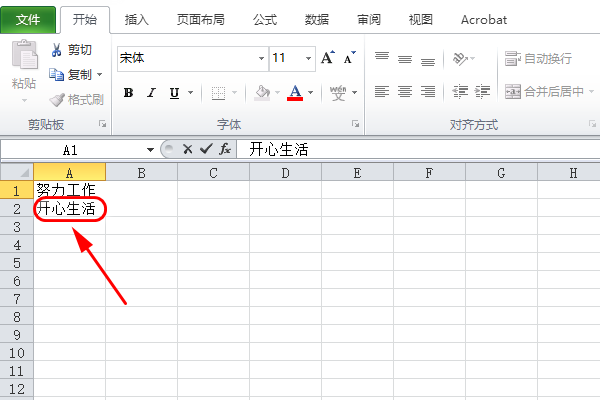Decrease indent

point(460,91)
